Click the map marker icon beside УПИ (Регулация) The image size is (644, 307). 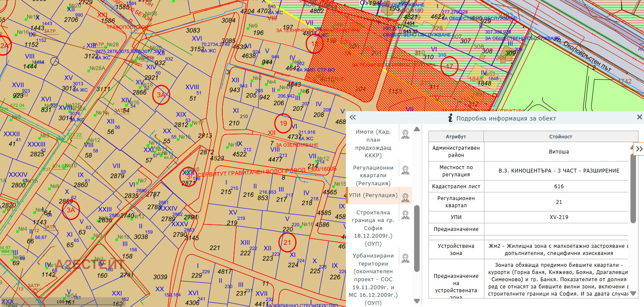coord(405,197)
